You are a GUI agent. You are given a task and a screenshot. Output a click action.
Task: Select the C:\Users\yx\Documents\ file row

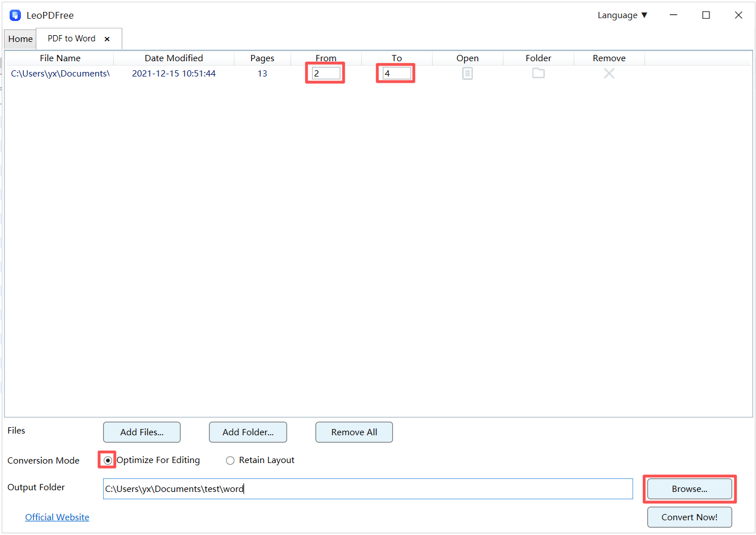click(378, 73)
